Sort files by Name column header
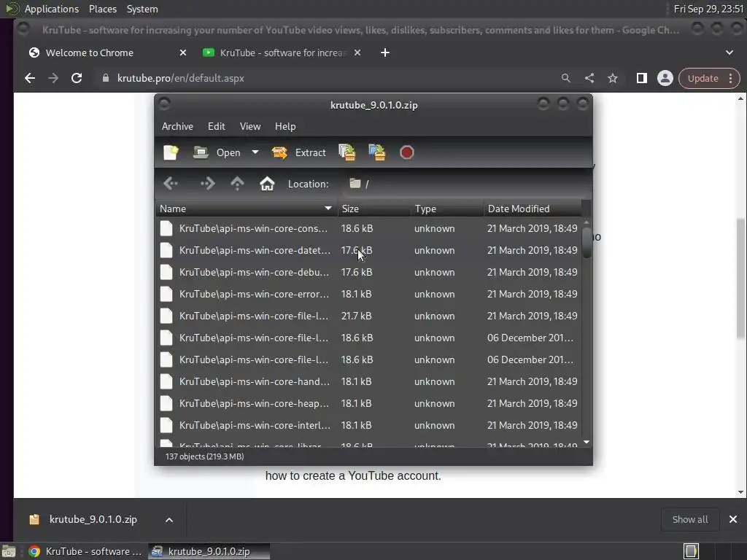The height and width of the screenshot is (560, 747). 247,209
